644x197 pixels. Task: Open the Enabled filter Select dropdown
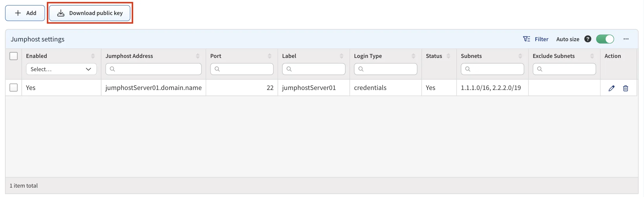pyautogui.click(x=61, y=69)
